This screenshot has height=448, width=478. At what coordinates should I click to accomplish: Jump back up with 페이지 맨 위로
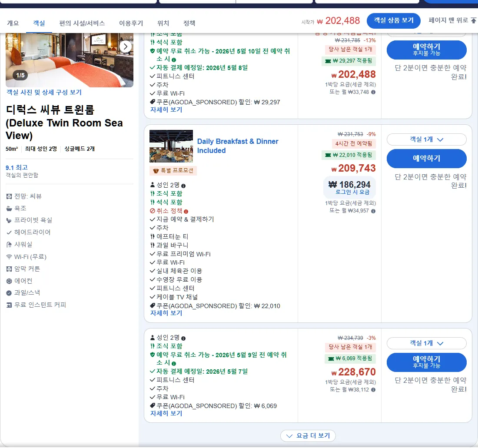click(x=452, y=20)
